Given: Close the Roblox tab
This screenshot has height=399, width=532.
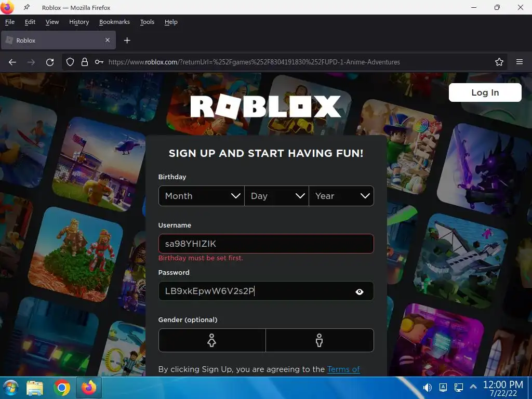Looking at the screenshot, I should pyautogui.click(x=108, y=40).
